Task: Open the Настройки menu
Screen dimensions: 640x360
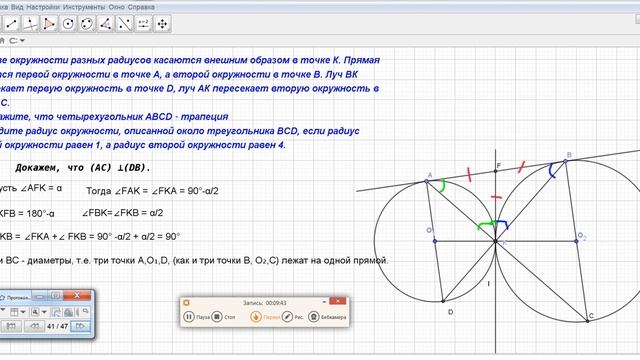Action: pos(43,7)
